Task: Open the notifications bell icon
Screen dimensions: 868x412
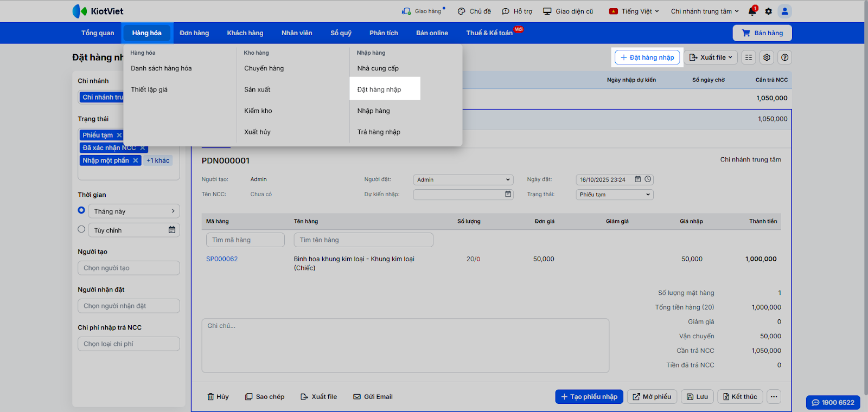Action: tap(752, 11)
